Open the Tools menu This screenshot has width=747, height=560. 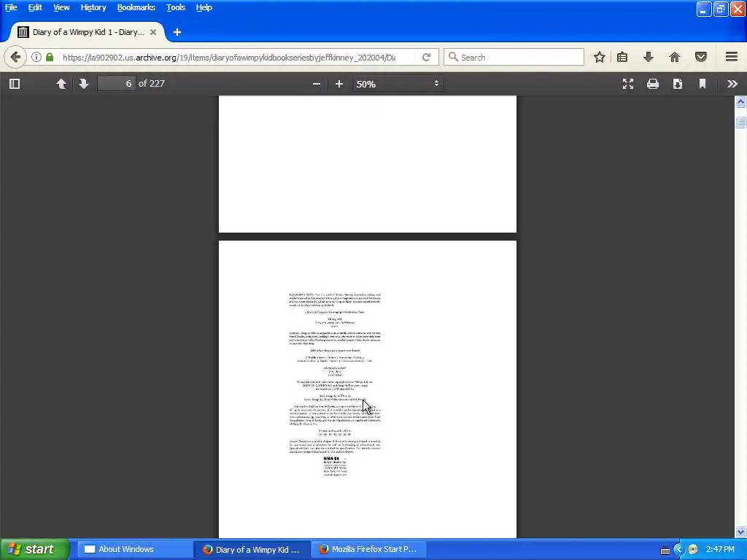click(175, 7)
